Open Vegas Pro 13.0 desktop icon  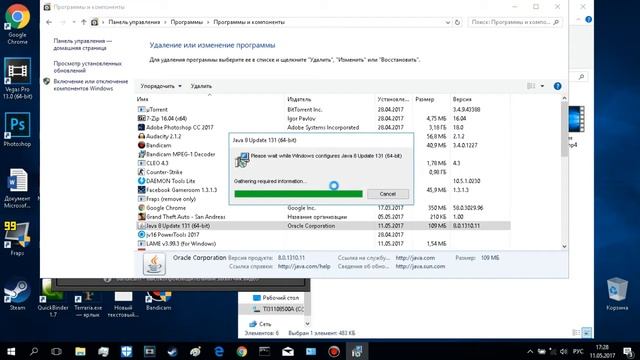17,78
